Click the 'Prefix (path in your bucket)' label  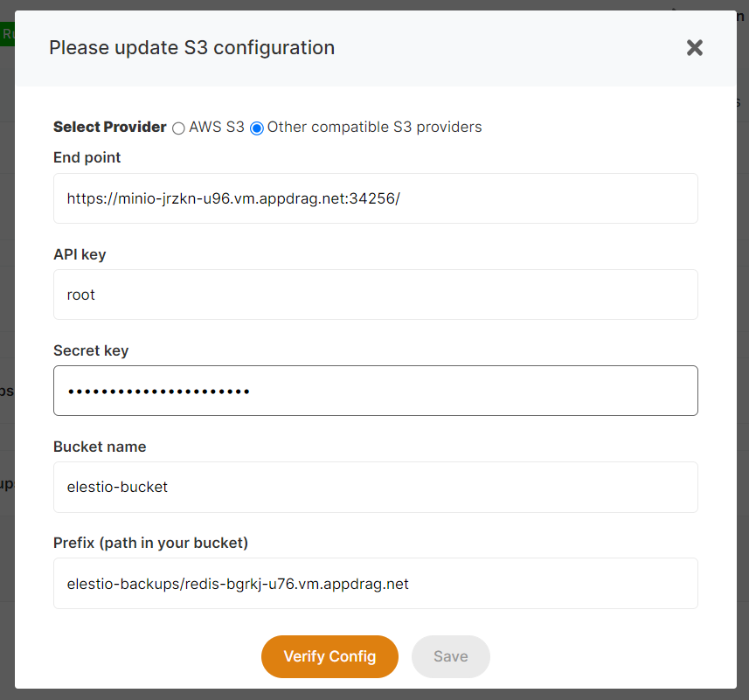pos(150,543)
